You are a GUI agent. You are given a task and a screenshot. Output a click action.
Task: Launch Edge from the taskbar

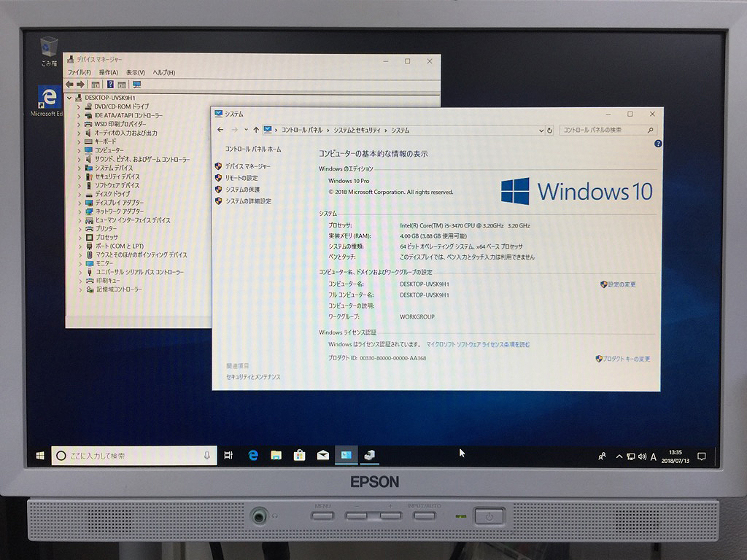253,455
